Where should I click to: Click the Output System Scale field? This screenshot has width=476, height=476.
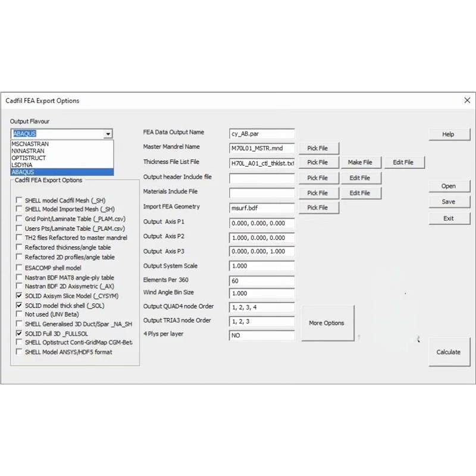262,266
